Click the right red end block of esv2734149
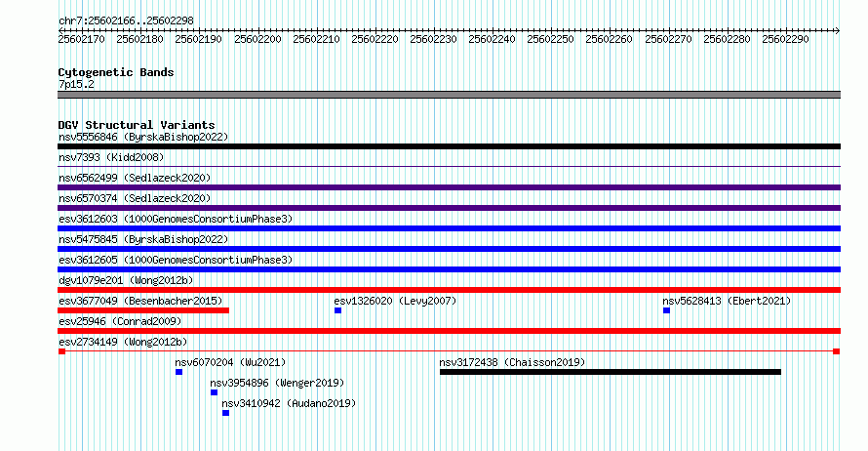The image size is (868, 451). [x=837, y=351]
